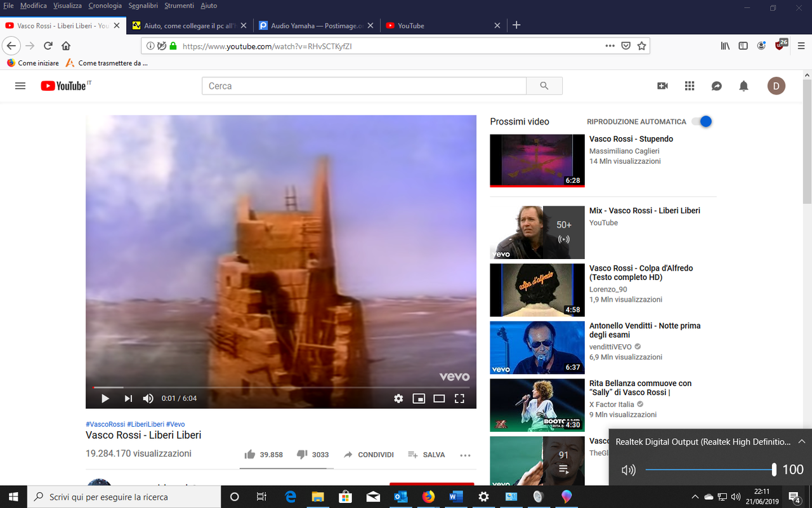
Task: Show Firefox sidebars
Action: pyautogui.click(x=743, y=46)
